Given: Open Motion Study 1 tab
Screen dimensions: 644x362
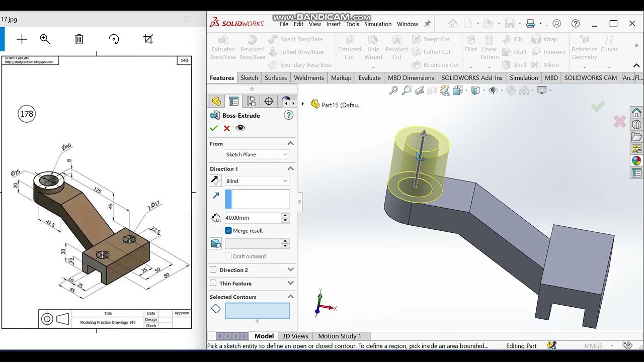Looking at the screenshot, I should click(340, 336).
